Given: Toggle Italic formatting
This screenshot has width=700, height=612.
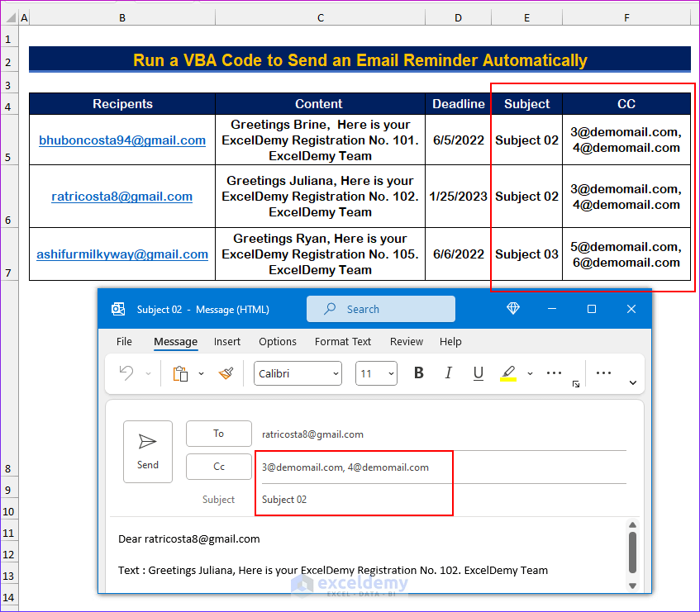Looking at the screenshot, I should click(x=448, y=373).
